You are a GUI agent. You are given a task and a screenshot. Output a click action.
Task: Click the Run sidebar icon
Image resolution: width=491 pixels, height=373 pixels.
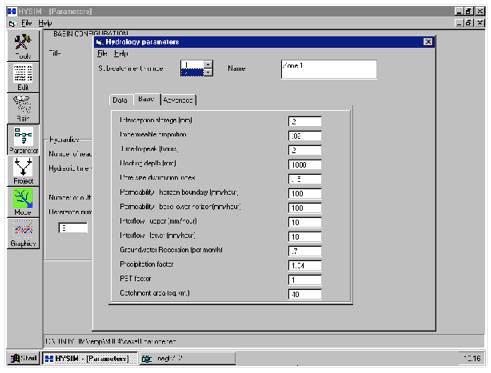(x=23, y=108)
